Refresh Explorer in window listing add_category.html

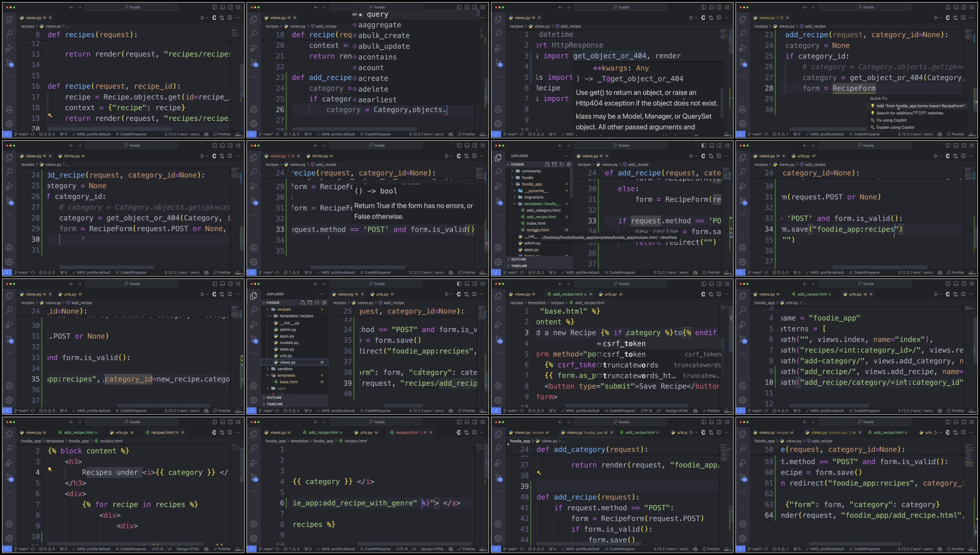(x=561, y=165)
